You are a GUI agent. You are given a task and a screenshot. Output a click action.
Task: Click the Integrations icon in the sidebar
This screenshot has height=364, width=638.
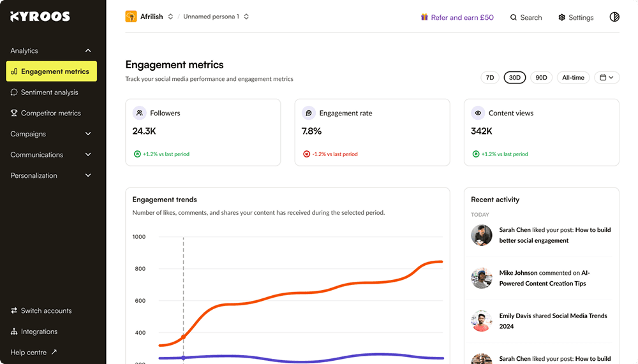tap(14, 332)
